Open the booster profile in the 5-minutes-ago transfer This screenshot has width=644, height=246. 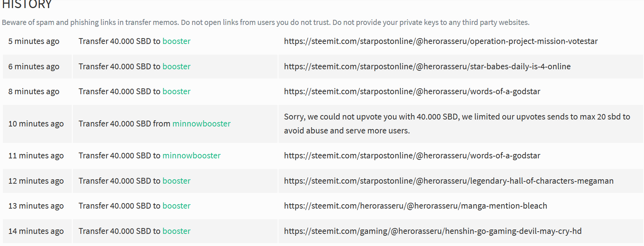coord(176,41)
